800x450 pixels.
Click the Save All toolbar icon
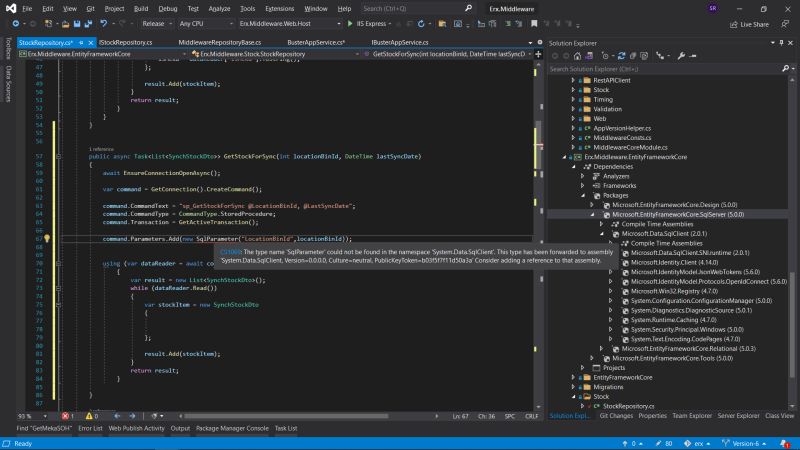[x=88, y=24]
